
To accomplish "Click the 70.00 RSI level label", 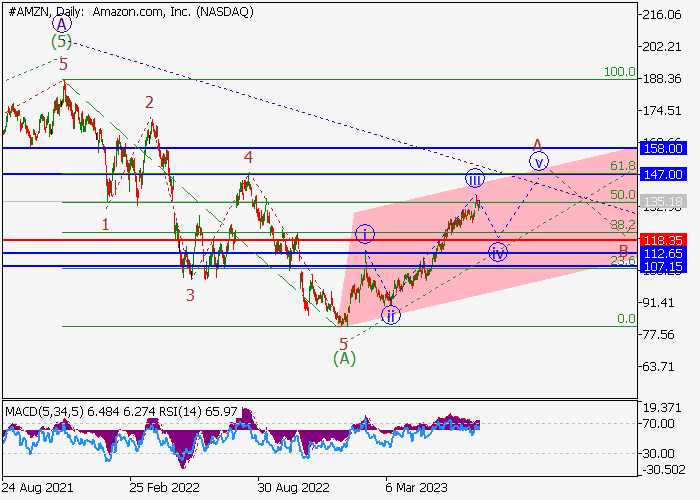I will [x=658, y=423].
